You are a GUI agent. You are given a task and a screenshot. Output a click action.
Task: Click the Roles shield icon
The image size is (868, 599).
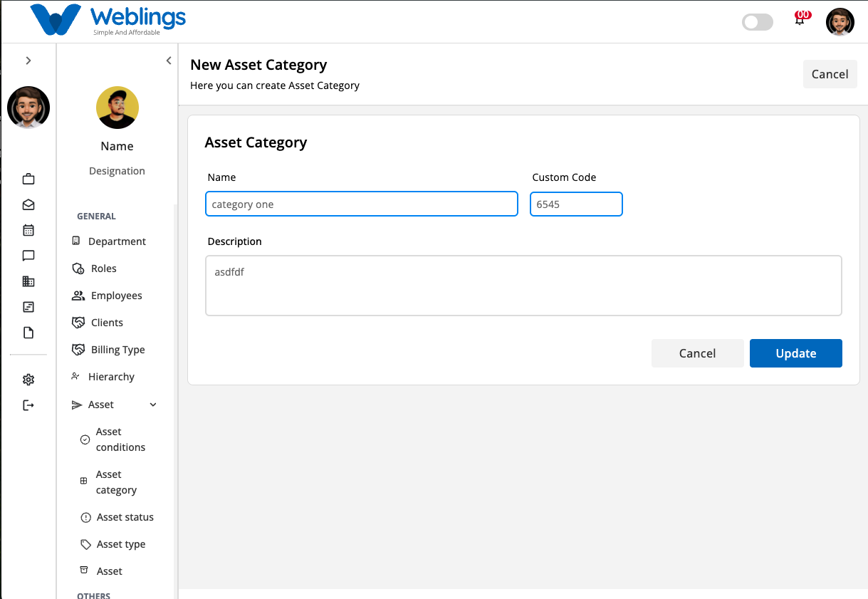pyautogui.click(x=78, y=269)
